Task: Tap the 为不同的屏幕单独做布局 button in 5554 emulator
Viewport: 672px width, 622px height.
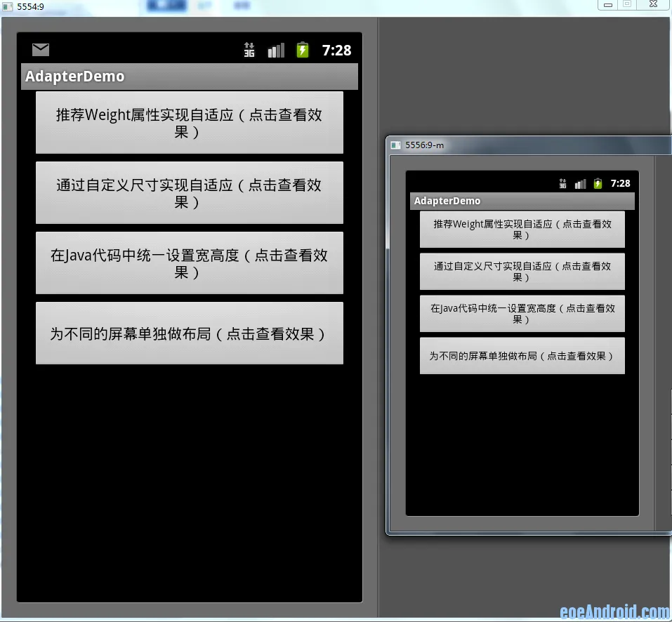Action: click(x=190, y=333)
